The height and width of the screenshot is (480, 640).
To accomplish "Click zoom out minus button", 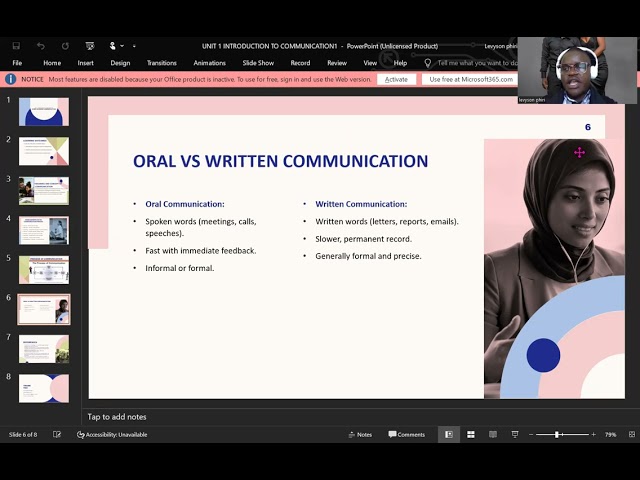I will (x=531, y=435).
